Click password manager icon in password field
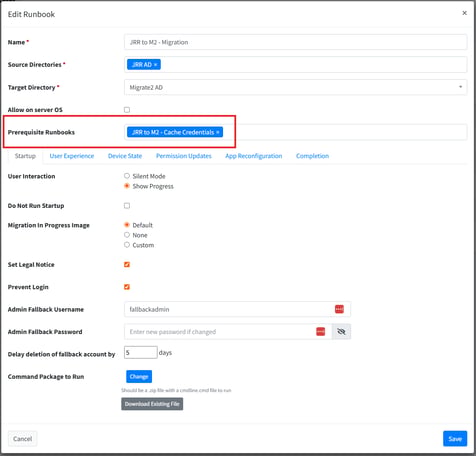Image resolution: width=476 pixels, height=456 pixels. click(x=320, y=332)
